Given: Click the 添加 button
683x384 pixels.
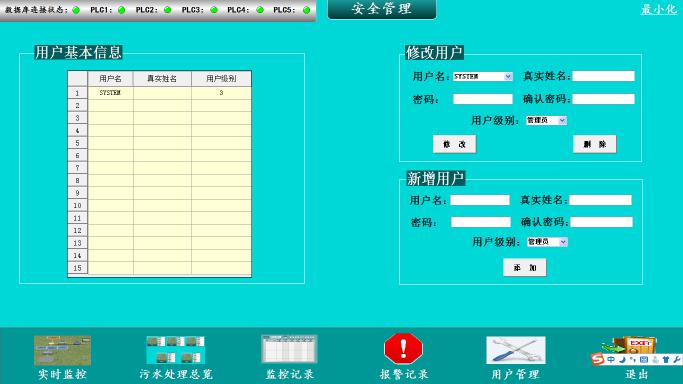Looking at the screenshot, I should [x=524, y=267].
